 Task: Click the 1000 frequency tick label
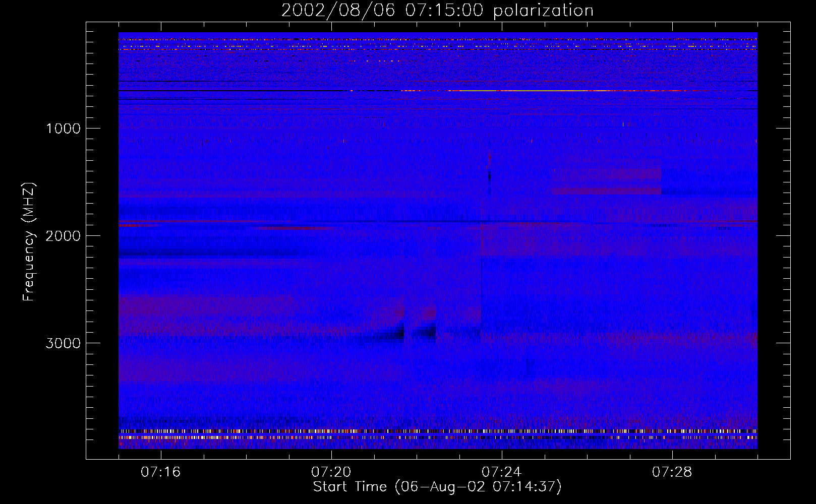click(x=63, y=129)
